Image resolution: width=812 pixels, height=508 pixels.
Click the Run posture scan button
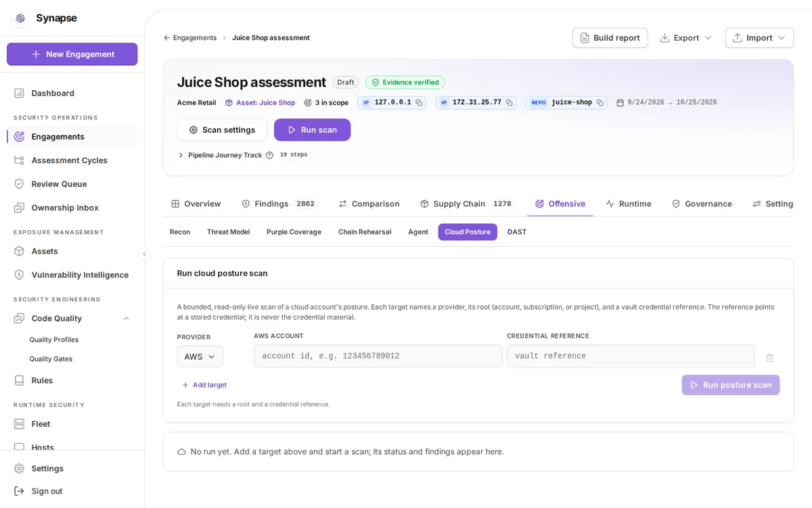click(731, 385)
